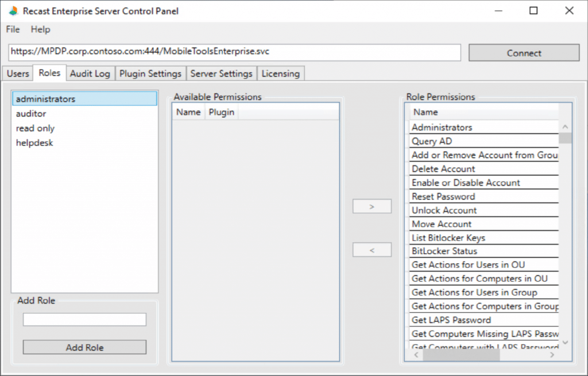Select the Unlock Account permission
588x376 pixels.
coord(483,210)
